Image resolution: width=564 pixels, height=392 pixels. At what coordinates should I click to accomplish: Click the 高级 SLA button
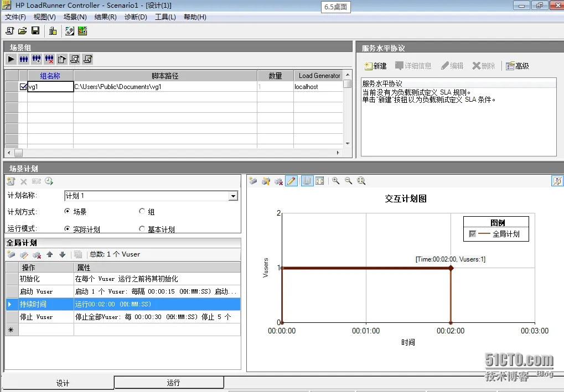click(x=518, y=66)
